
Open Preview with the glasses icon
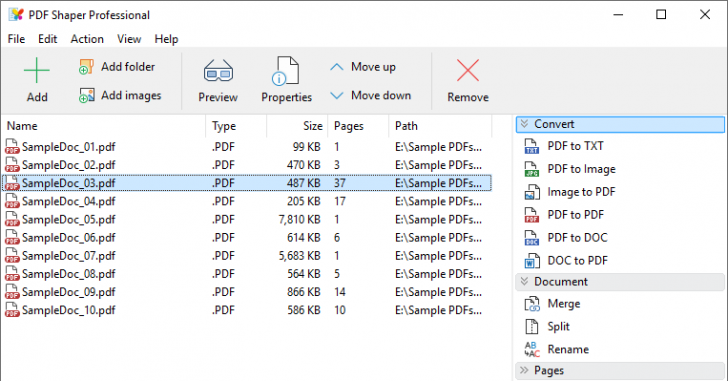(x=218, y=71)
